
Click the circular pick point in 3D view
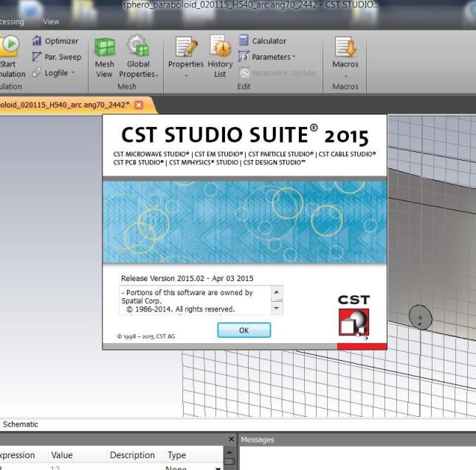click(x=420, y=317)
